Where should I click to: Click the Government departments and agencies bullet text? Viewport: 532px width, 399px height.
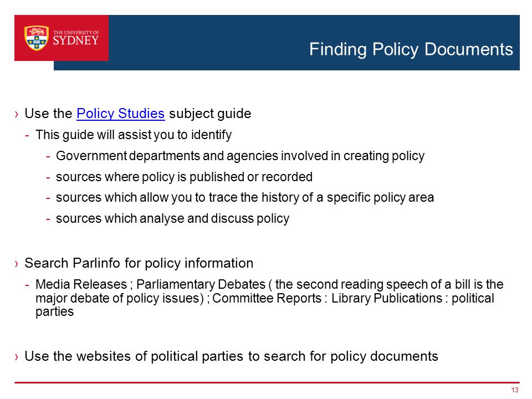[240, 156]
